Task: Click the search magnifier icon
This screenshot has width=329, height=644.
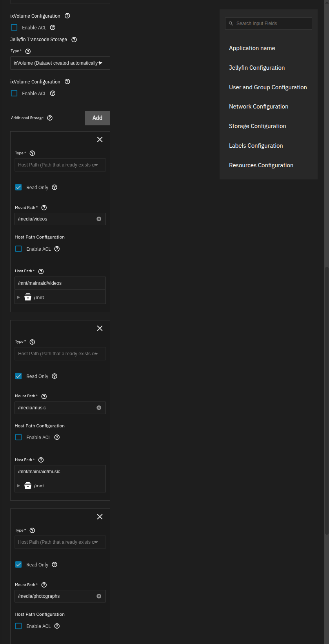Action: click(x=231, y=24)
